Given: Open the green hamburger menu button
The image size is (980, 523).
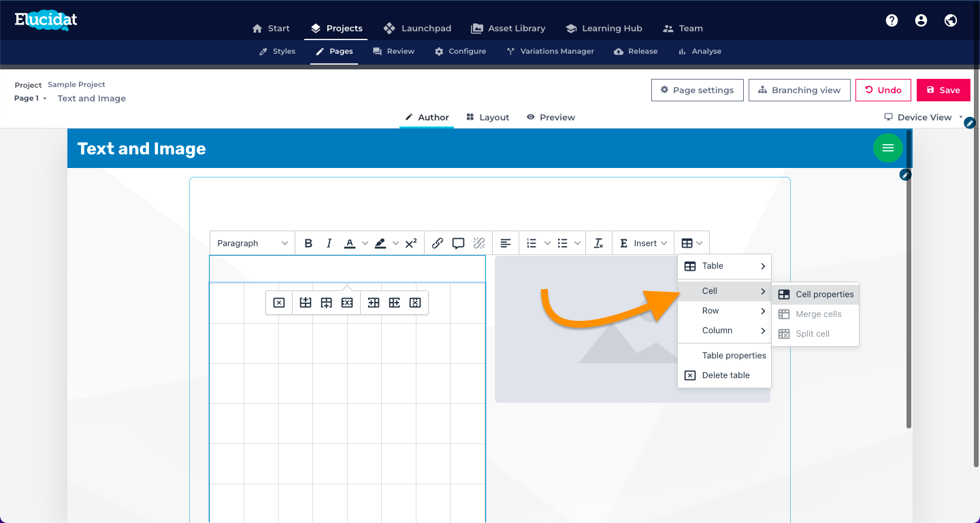Looking at the screenshot, I should click(888, 148).
